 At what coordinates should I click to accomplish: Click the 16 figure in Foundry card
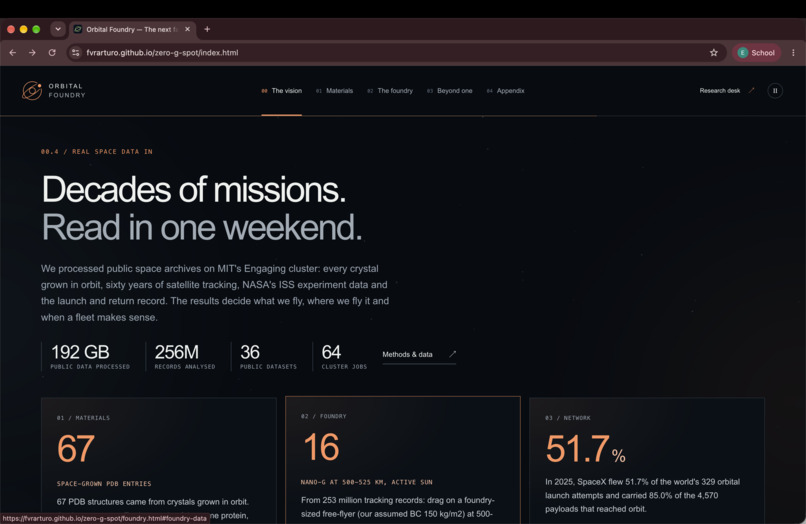321,447
